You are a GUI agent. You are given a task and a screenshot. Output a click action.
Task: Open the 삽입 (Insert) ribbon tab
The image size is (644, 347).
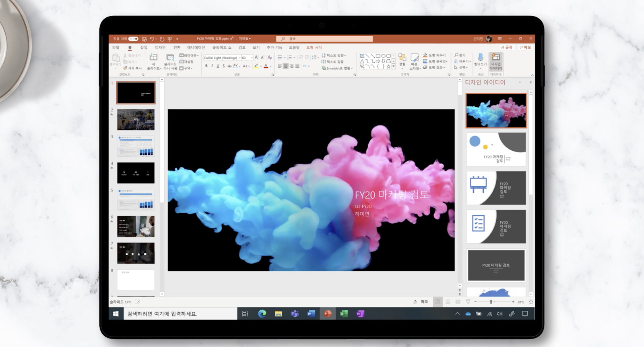(x=144, y=48)
